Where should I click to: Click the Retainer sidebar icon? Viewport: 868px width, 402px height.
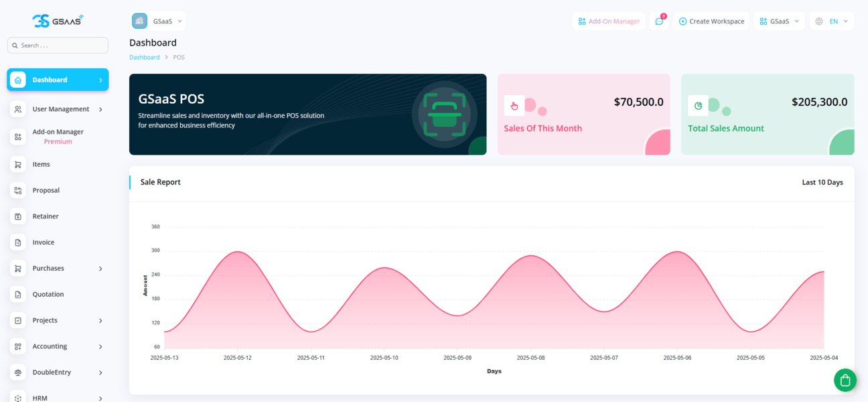coord(18,216)
